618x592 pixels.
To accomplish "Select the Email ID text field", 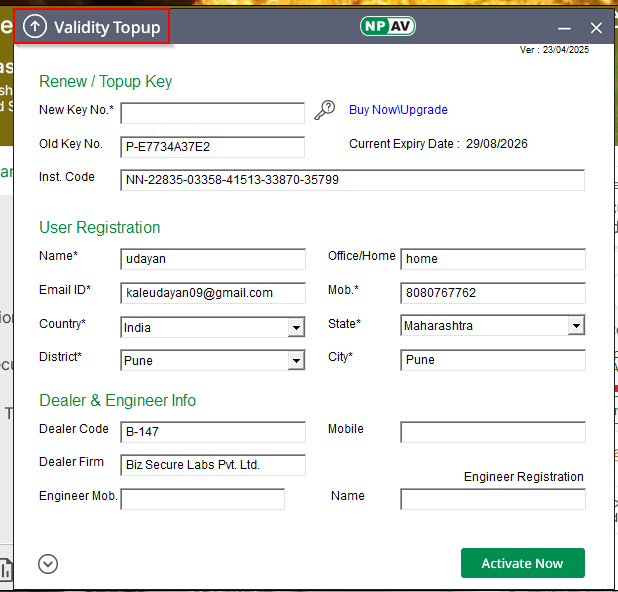I will pos(212,293).
